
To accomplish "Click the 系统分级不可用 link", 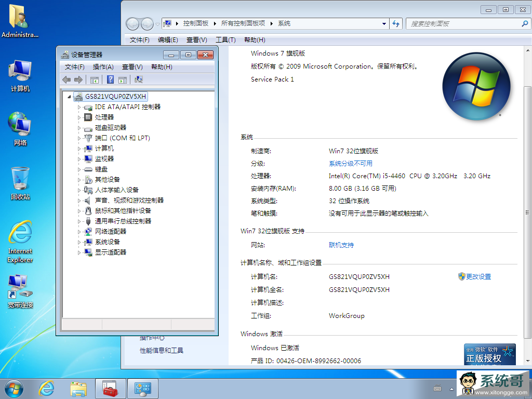I will (351, 164).
